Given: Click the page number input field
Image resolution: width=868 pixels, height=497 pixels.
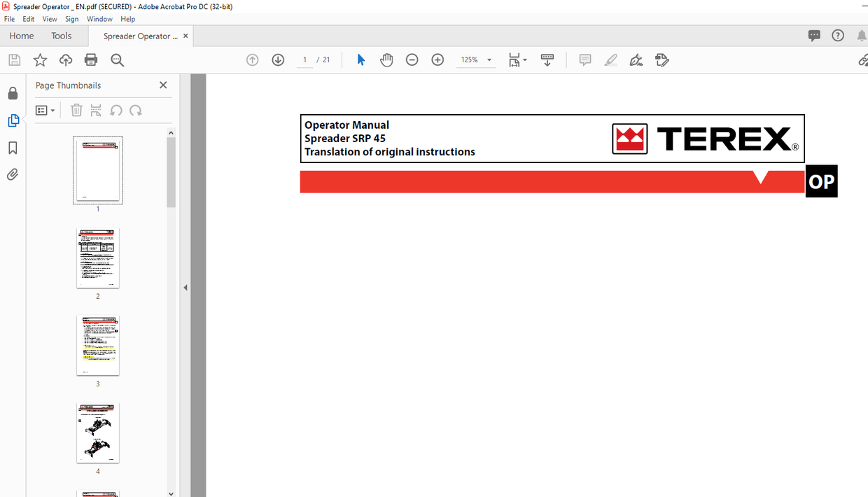Looking at the screenshot, I should pos(304,60).
